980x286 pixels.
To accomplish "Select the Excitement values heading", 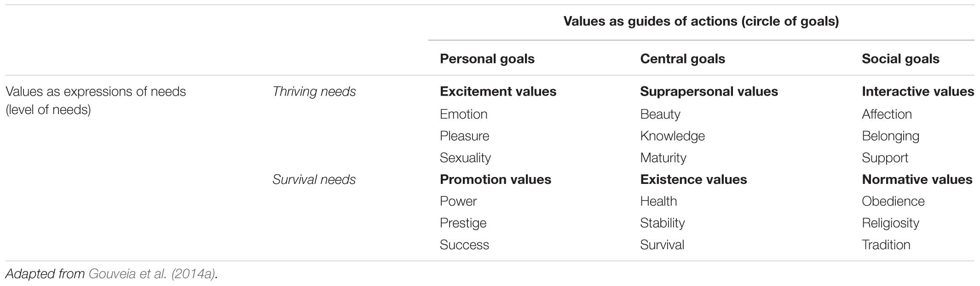I will click(x=498, y=92).
